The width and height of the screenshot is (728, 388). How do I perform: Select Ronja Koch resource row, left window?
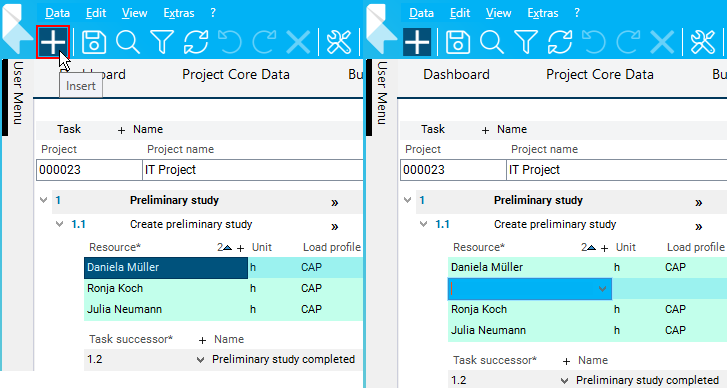point(223,288)
